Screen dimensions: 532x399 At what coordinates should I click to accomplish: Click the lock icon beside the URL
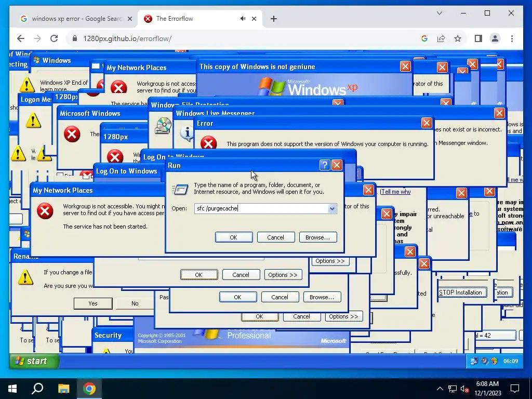tap(75, 38)
